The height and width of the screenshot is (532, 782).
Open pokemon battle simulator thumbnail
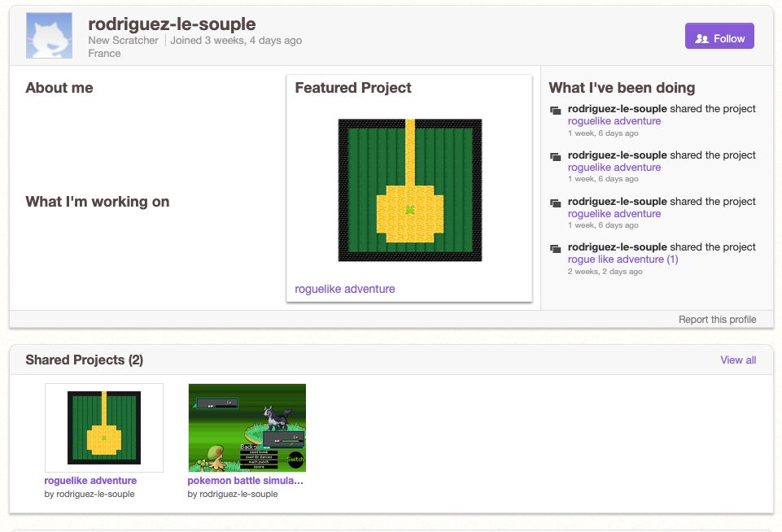[247, 428]
